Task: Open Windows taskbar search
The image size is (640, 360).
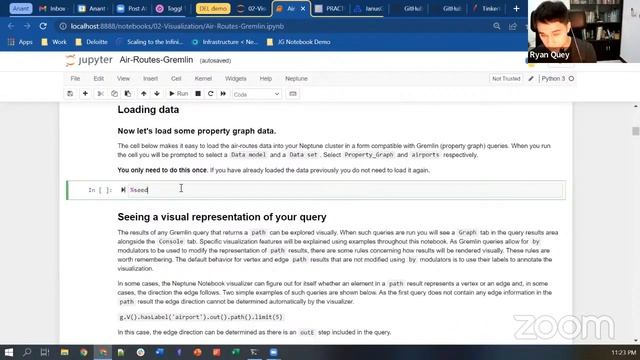Action: (x=27, y=352)
